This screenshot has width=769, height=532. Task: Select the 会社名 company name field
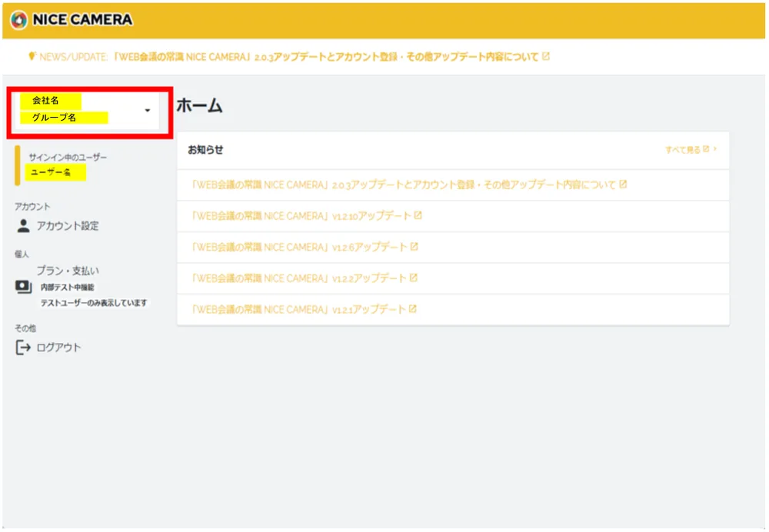(51, 101)
